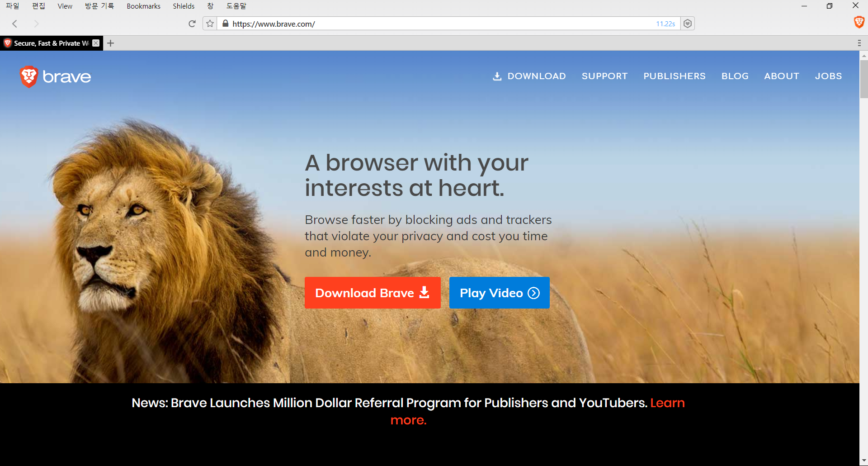Go back using the back arrow

[15, 24]
